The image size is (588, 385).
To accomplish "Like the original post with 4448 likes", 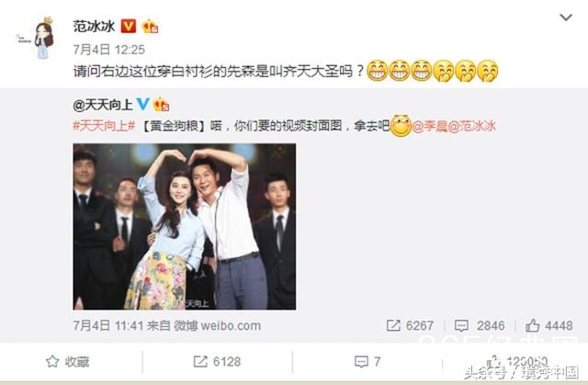I will click(549, 325).
